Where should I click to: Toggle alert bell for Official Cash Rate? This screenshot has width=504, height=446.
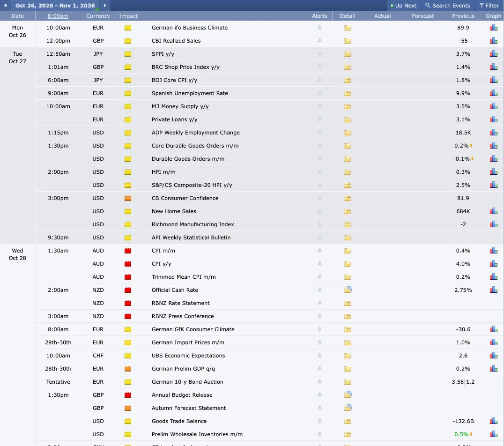click(319, 290)
